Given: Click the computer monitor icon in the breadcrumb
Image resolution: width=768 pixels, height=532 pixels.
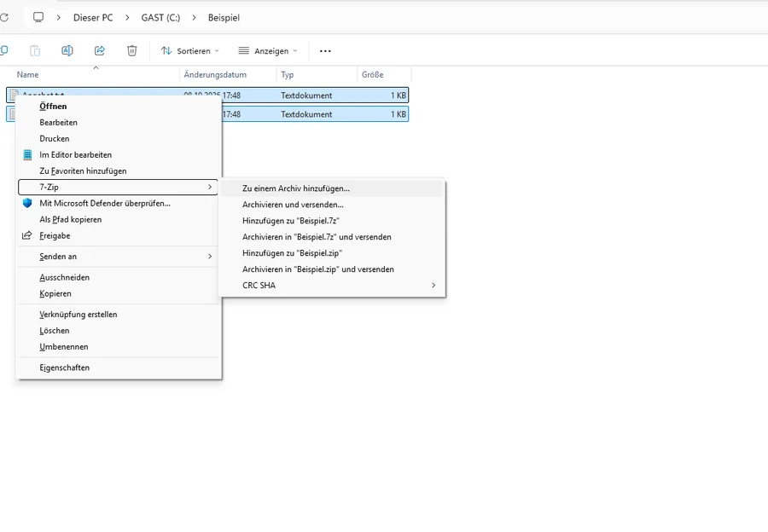Looking at the screenshot, I should tap(38, 18).
